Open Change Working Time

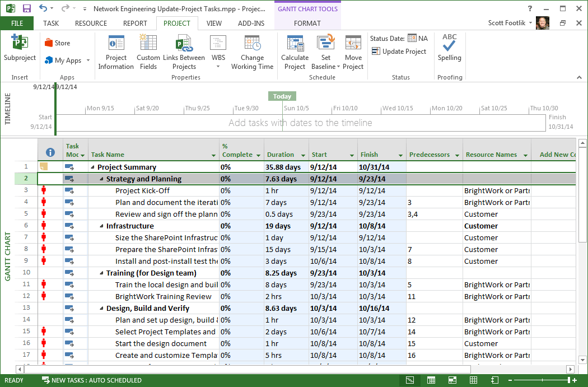tap(252, 51)
